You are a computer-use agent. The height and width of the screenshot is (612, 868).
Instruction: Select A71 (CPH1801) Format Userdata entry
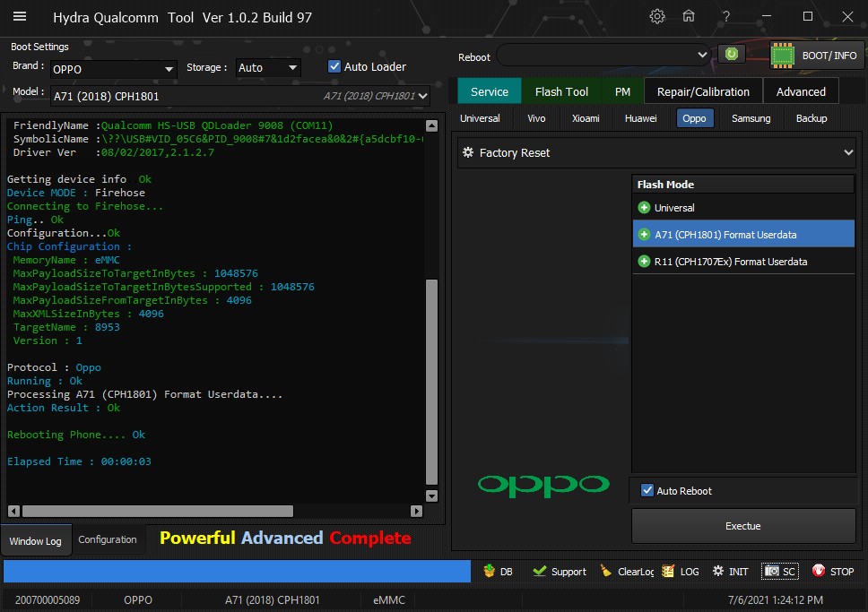coord(742,235)
